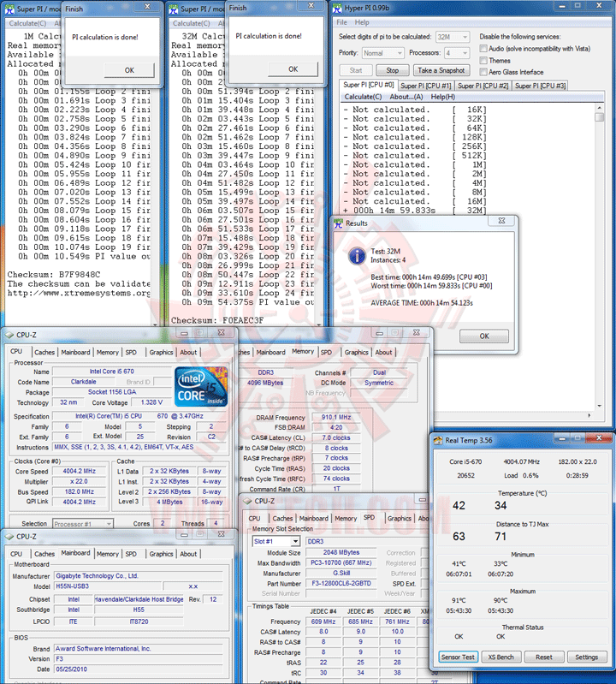Click the Core Voltage 1.328 V field
Image resolution: width=616 pixels, height=684 pixels.
(151, 402)
